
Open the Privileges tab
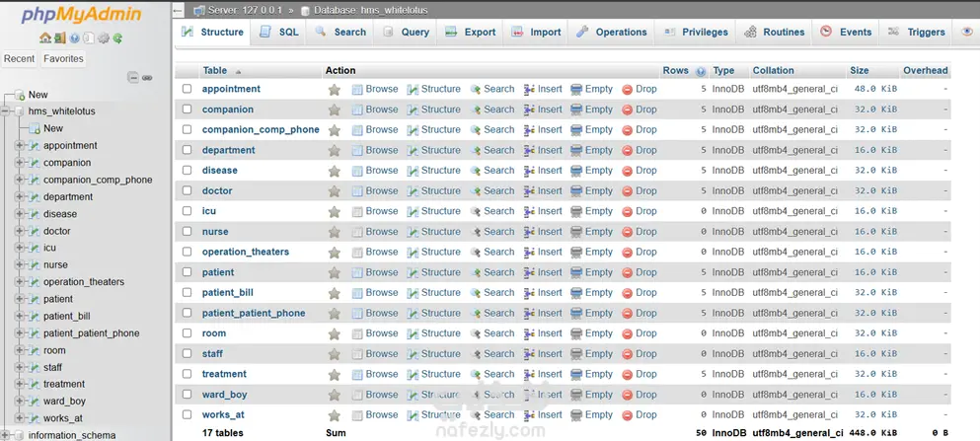[696, 33]
